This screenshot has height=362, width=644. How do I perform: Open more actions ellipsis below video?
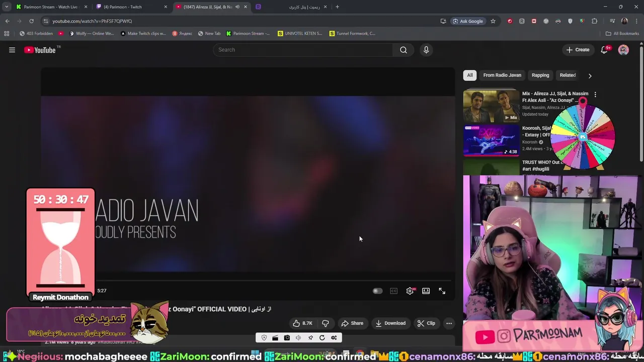(449, 323)
